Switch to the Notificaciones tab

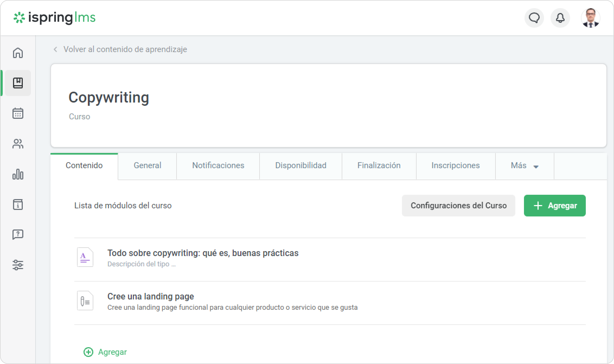(x=218, y=165)
